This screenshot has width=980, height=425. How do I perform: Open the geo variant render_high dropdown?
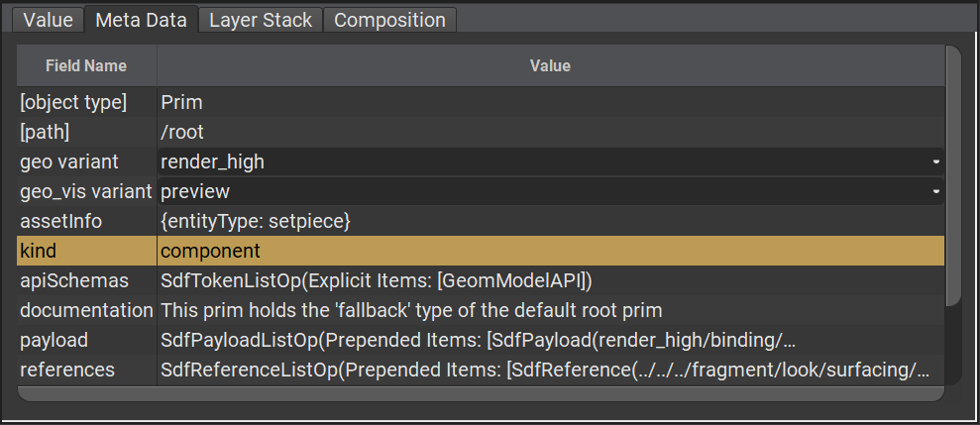[x=550, y=161]
